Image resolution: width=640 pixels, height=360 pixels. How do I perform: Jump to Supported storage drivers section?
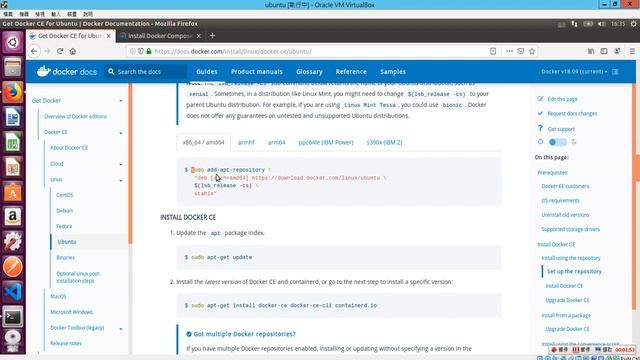[x=570, y=229]
